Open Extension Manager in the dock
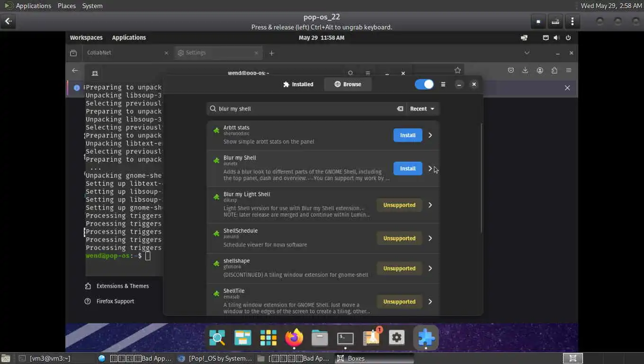 click(426, 337)
